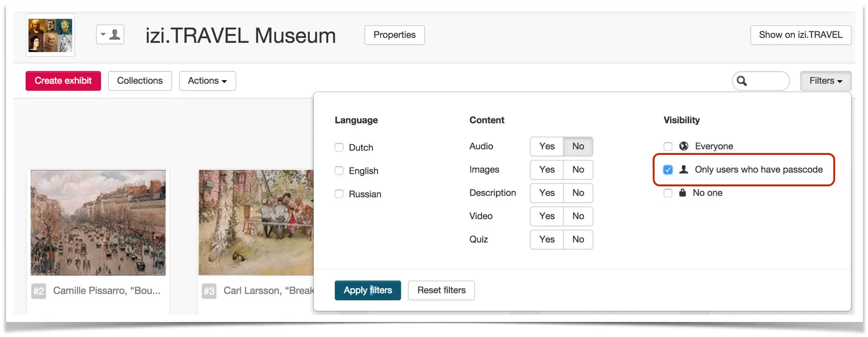Open the user access dropdown icon
868x337 pixels.
110,35
